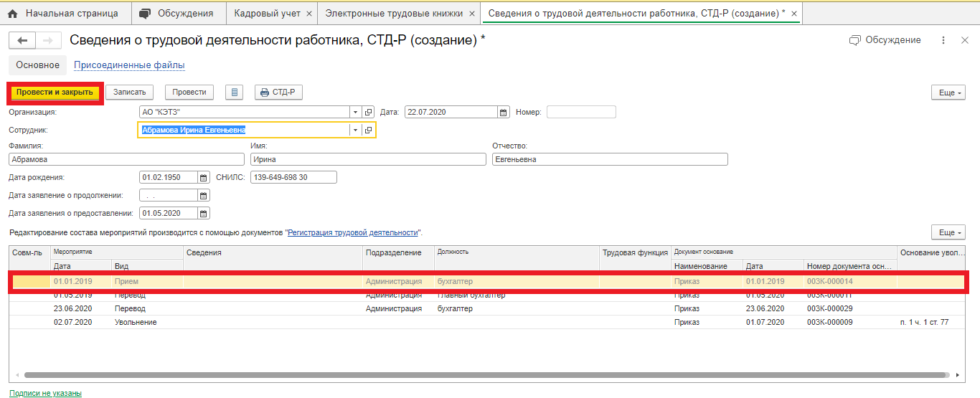The image size is (980, 398).
Task: Open the top Еще dropdown menu
Action: [947, 93]
